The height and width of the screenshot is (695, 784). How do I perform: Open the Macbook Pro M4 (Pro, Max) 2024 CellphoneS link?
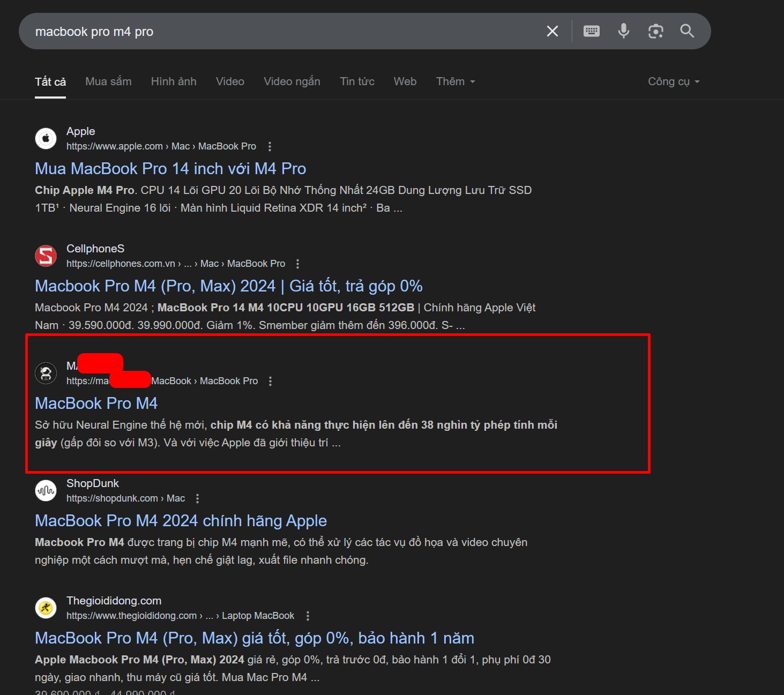tap(229, 286)
